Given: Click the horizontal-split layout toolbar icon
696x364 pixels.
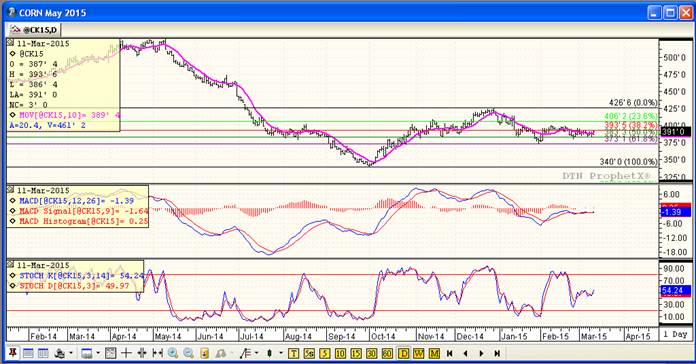Looking at the screenshot, I should click(28, 353).
